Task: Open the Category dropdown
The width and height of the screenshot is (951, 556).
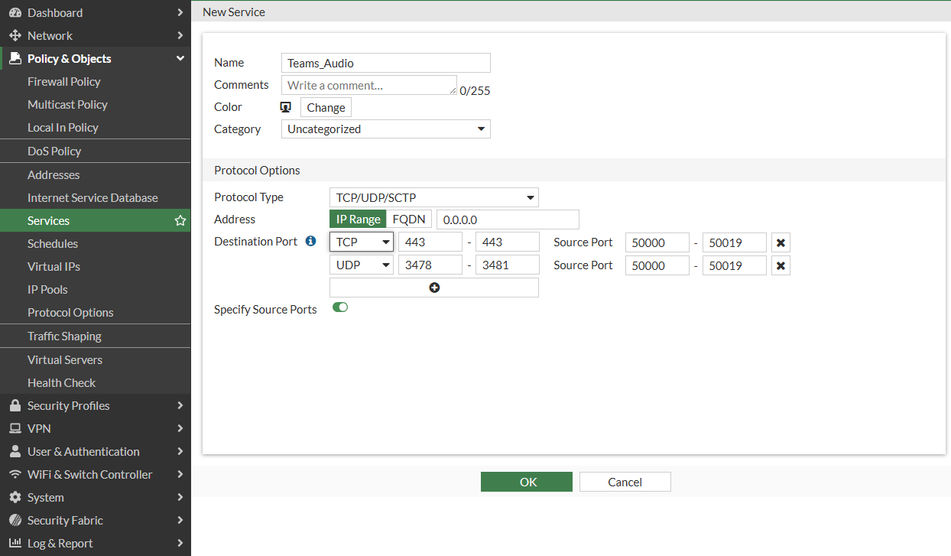Action: point(385,129)
